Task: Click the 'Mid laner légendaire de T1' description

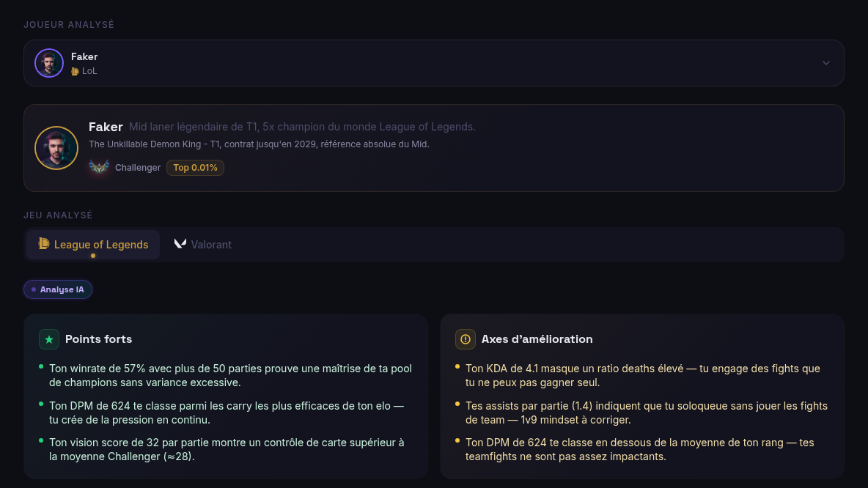Action: point(302,127)
